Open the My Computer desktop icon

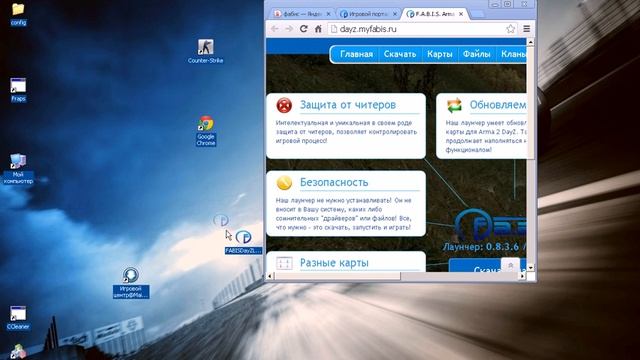point(18,169)
